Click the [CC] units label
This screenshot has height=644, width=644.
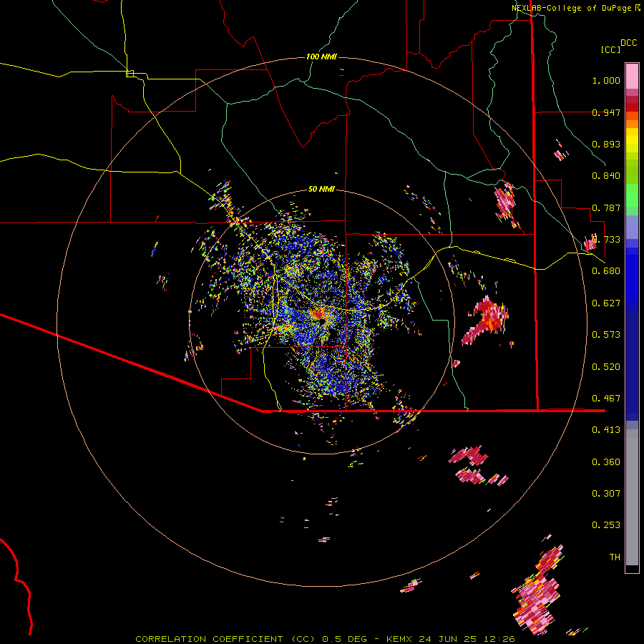coord(611,49)
